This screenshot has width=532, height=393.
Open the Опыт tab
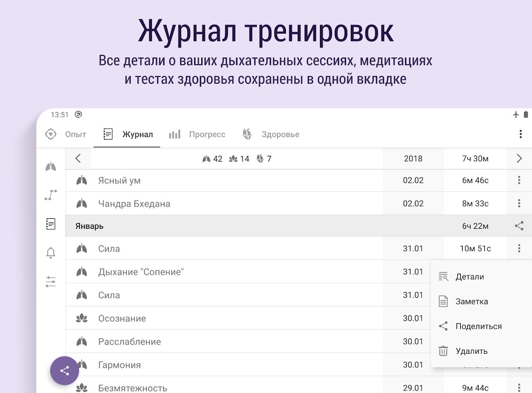point(66,134)
